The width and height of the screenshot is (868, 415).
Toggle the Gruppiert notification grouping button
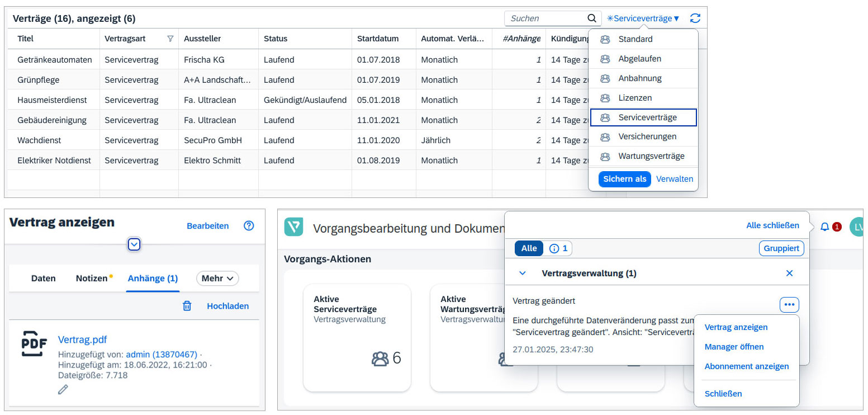781,248
